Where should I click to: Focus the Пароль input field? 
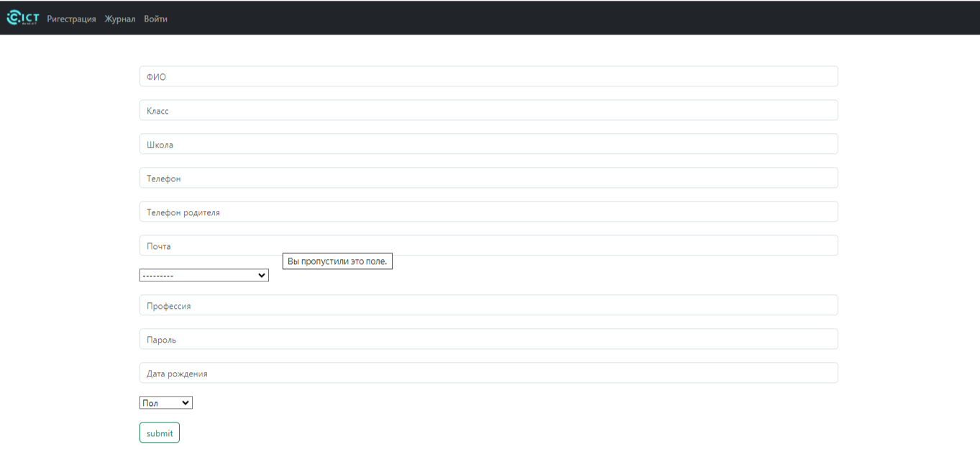pyautogui.click(x=489, y=339)
